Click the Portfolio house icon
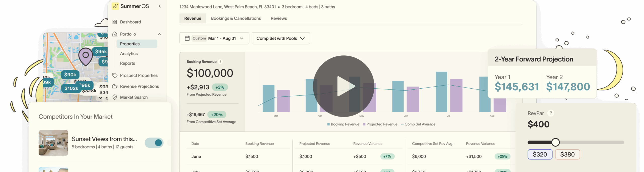Image resolution: width=644 pixels, height=172 pixels. [x=115, y=34]
